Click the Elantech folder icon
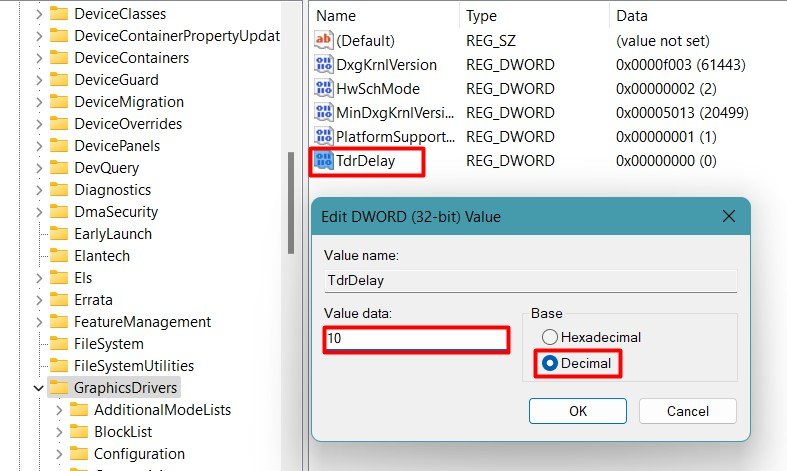The image size is (787, 471). point(59,256)
